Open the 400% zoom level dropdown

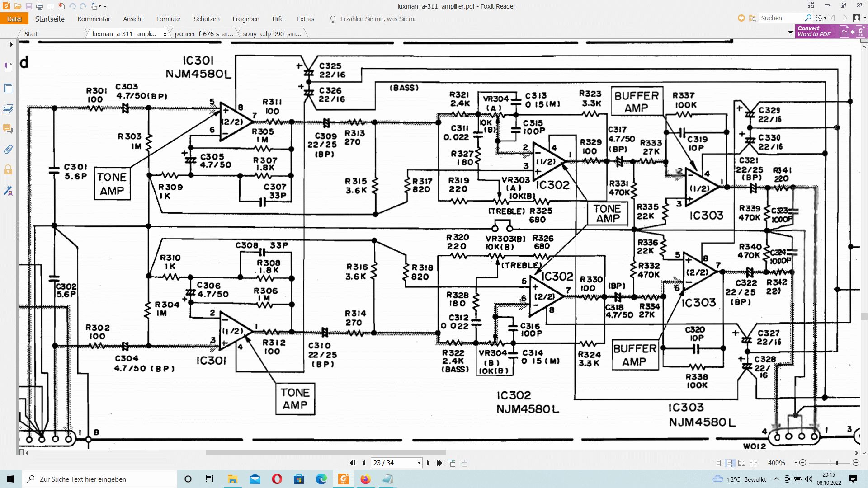[x=796, y=463]
